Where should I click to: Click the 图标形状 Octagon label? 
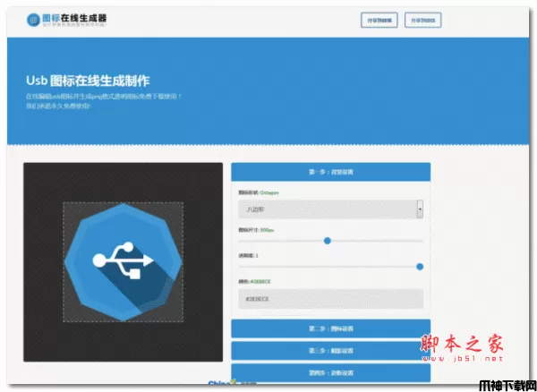[x=259, y=192]
